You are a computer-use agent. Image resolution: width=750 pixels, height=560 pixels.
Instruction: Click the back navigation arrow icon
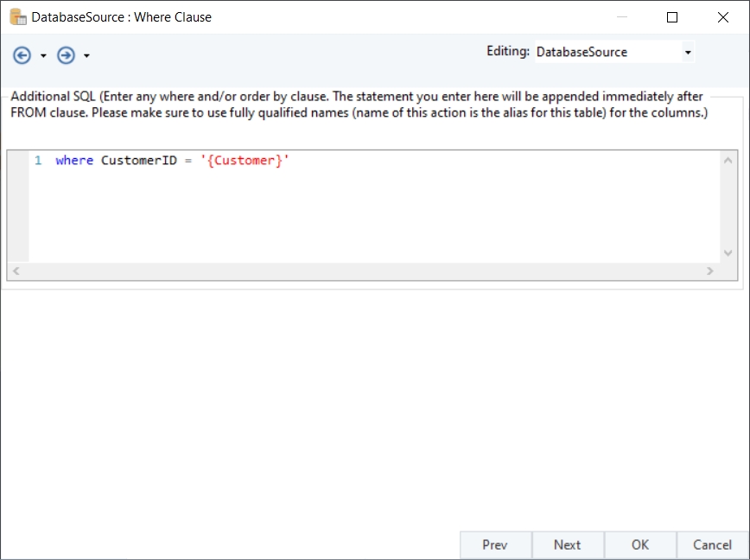(22, 55)
